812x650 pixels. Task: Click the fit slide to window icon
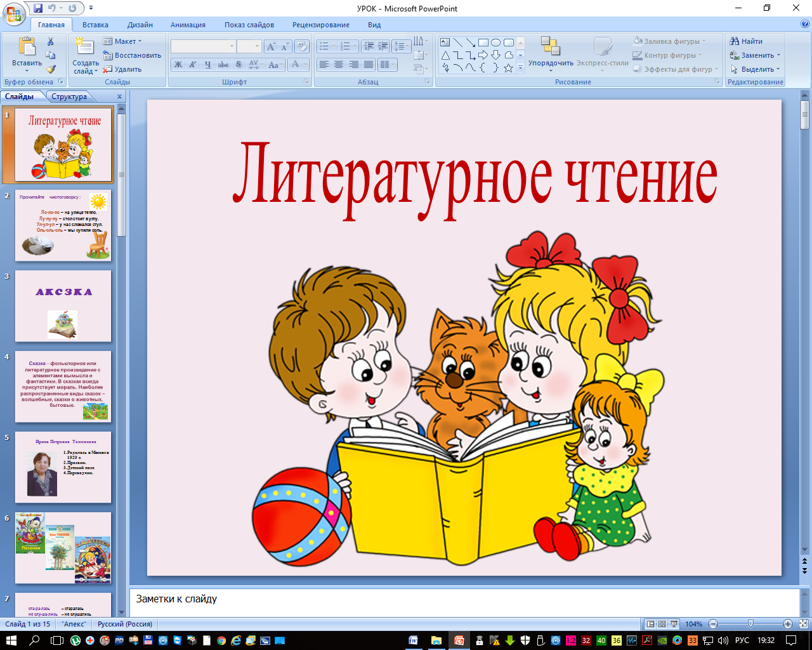point(803,624)
